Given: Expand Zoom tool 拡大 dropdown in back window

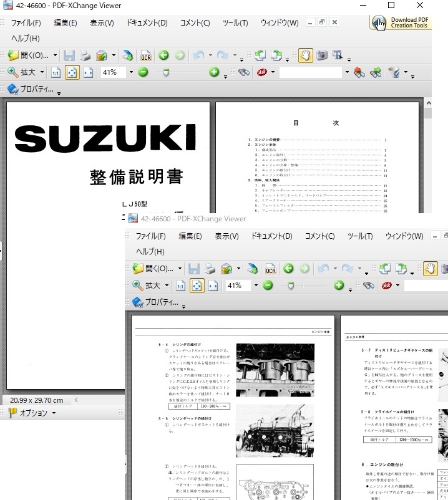Looking at the screenshot, I should click(x=42, y=72).
